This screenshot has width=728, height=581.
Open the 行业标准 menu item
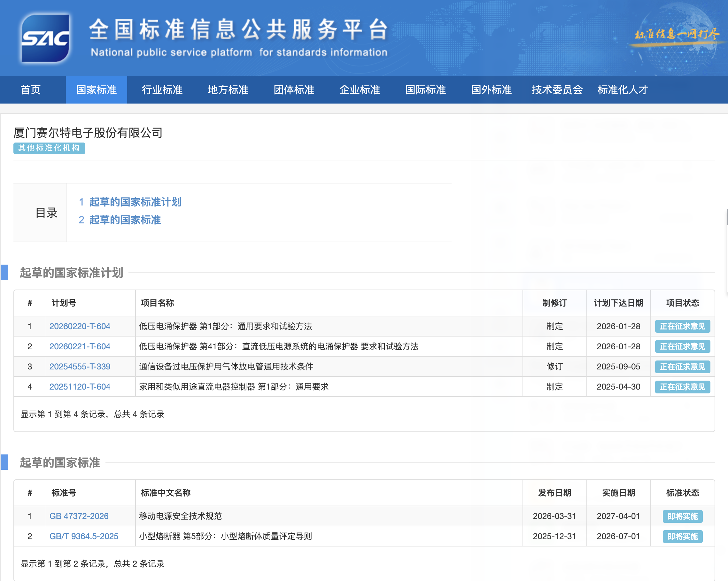click(x=162, y=90)
